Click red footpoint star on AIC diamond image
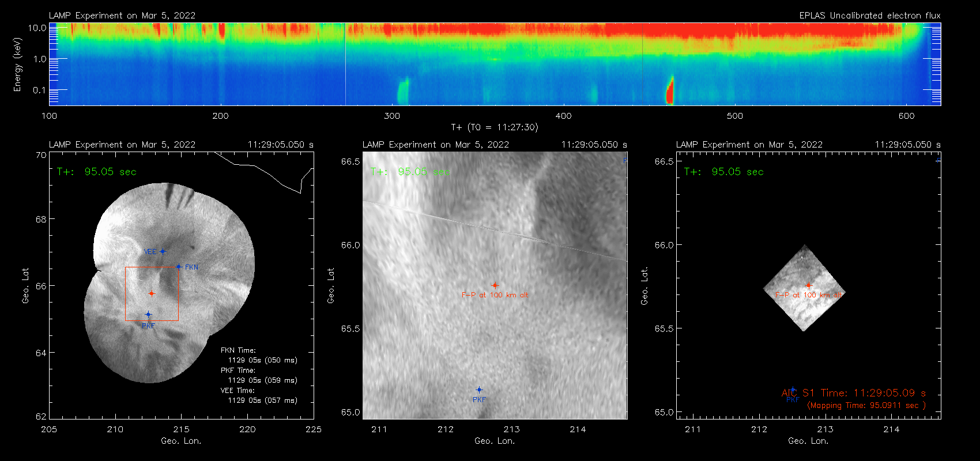 click(x=809, y=285)
